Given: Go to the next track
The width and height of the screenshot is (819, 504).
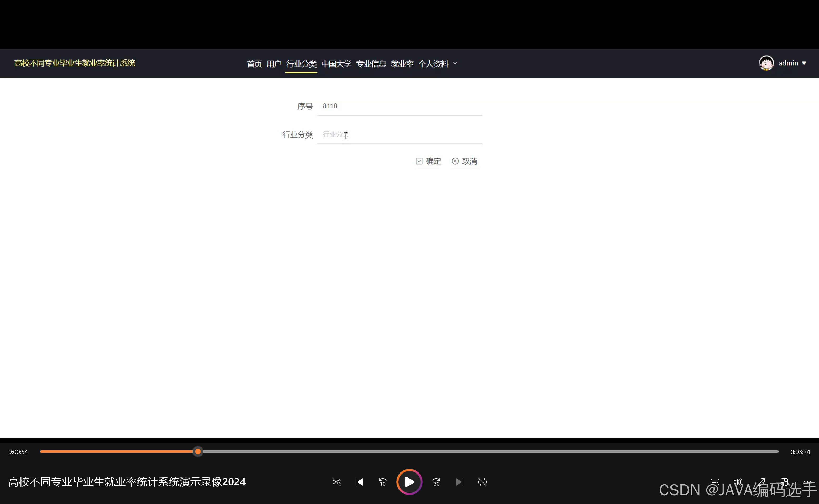Looking at the screenshot, I should point(459,482).
